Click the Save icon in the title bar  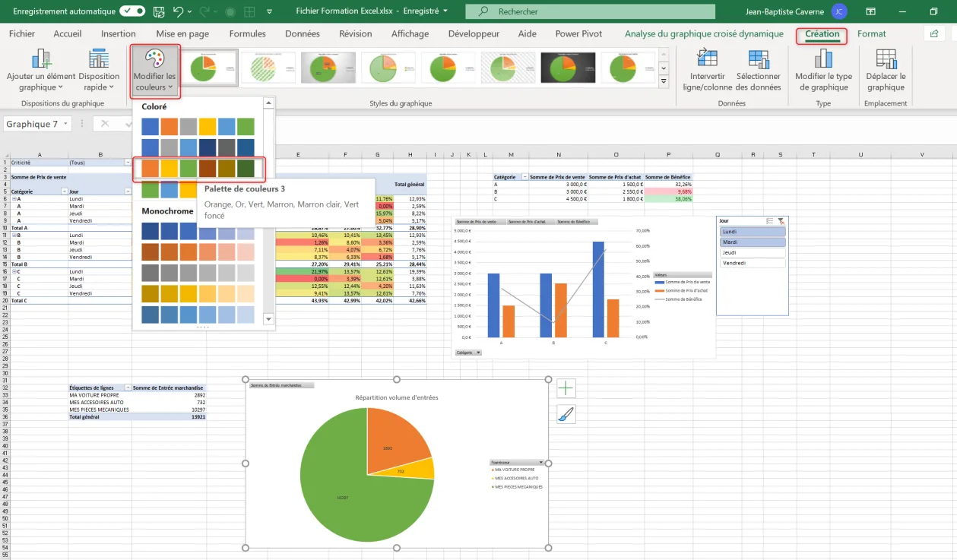(x=158, y=11)
